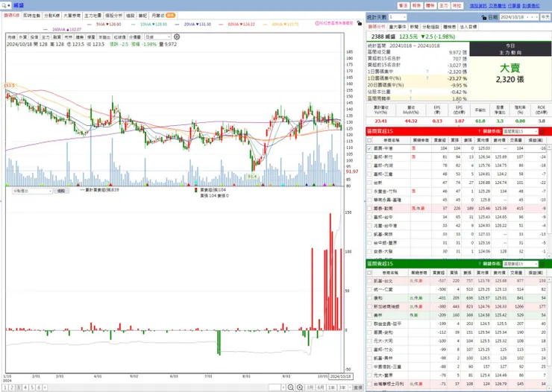Check the 國泰-敦南 broker checkbox
This screenshot has height=392, width=552.
point(369,209)
